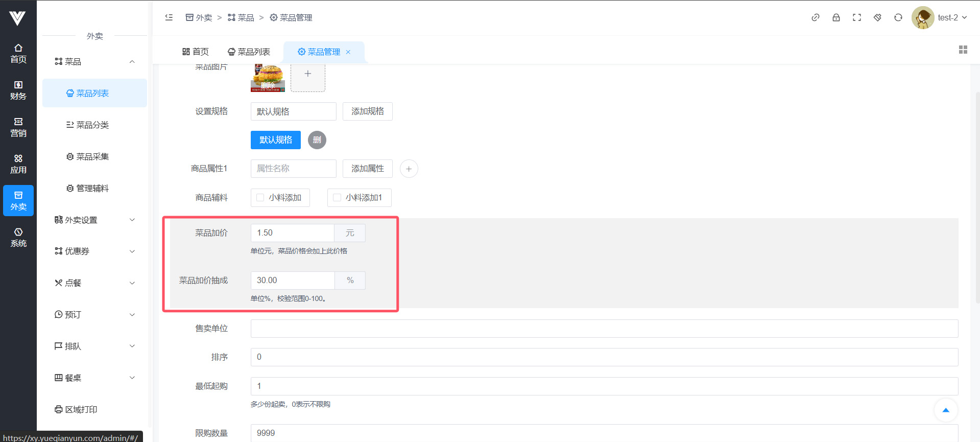Switch to the 菜品列表 tab
Viewport: 980px width, 442px height.
249,52
